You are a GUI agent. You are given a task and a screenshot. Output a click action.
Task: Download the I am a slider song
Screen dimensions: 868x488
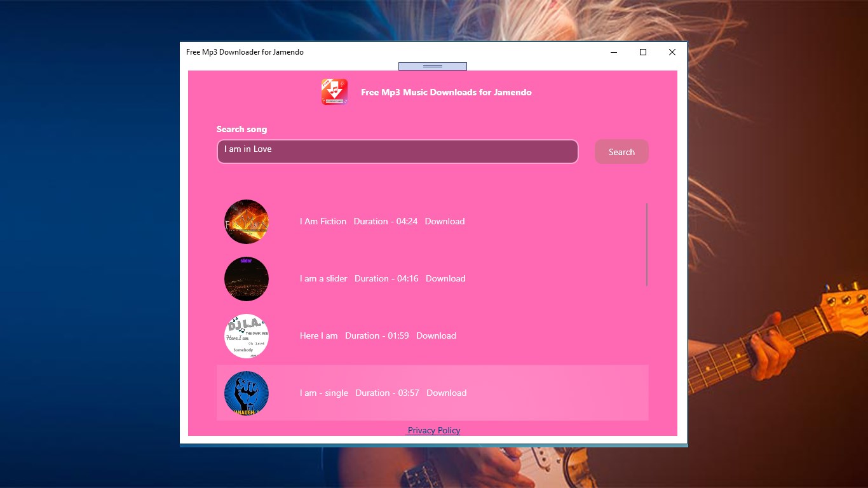click(445, 278)
